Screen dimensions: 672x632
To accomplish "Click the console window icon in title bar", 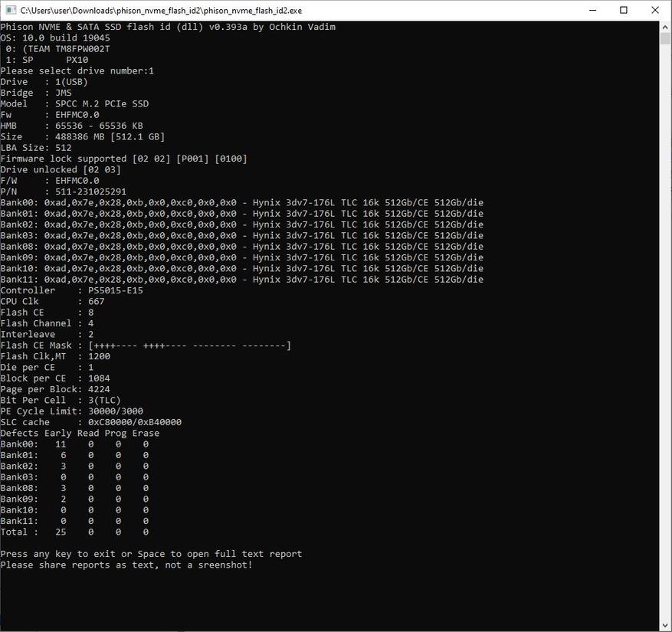I will [x=11, y=10].
